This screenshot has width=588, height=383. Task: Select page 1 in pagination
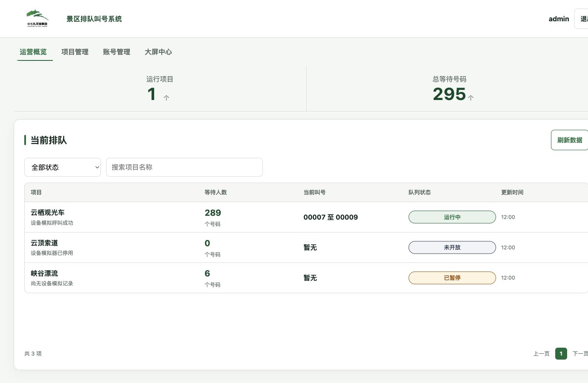click(x=561, y=354)
